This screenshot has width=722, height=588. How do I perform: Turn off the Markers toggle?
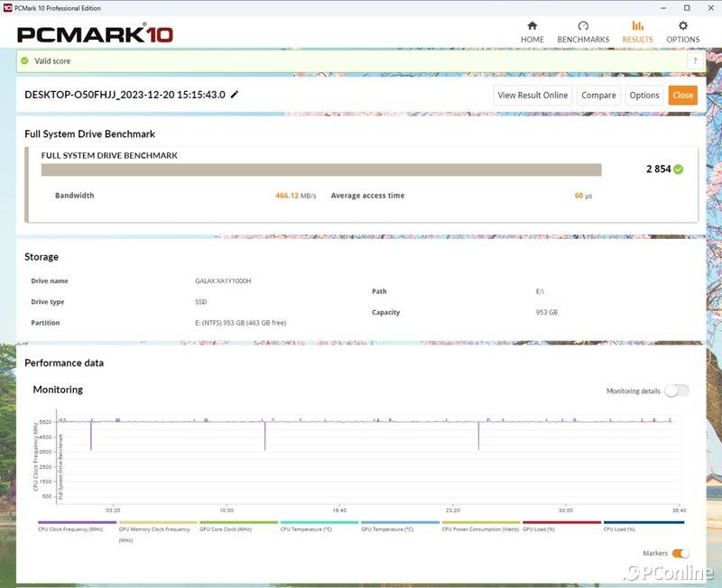[680, 553]
